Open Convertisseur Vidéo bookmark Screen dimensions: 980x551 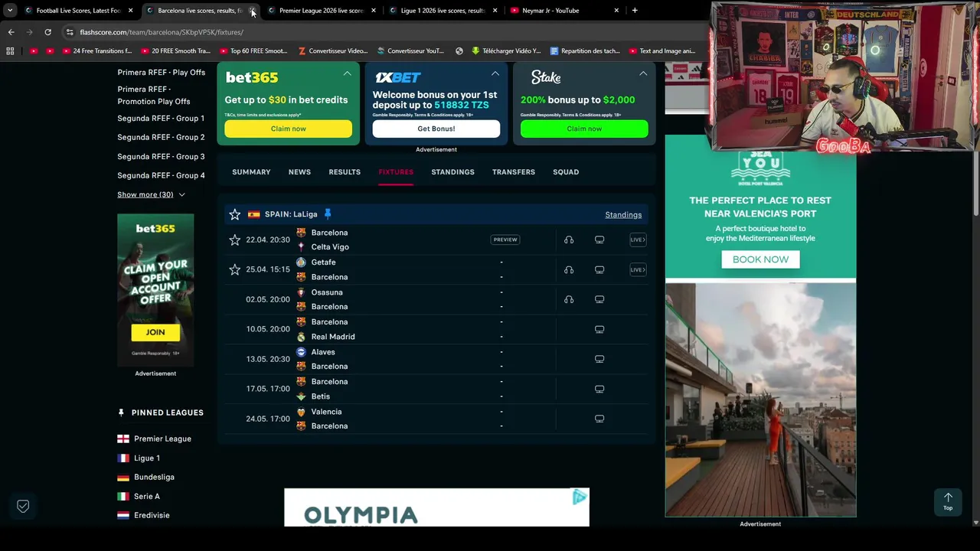coord(334,51)
